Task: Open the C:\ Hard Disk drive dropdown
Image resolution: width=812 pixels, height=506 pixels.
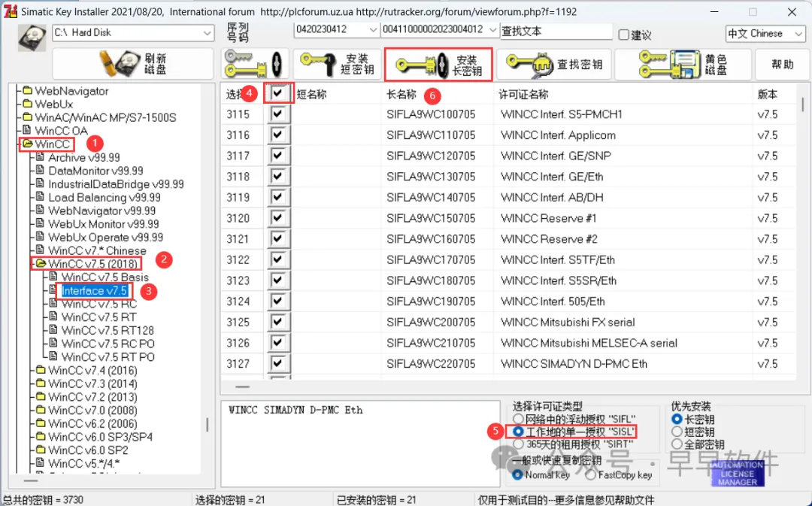Action: pos(133,32)
